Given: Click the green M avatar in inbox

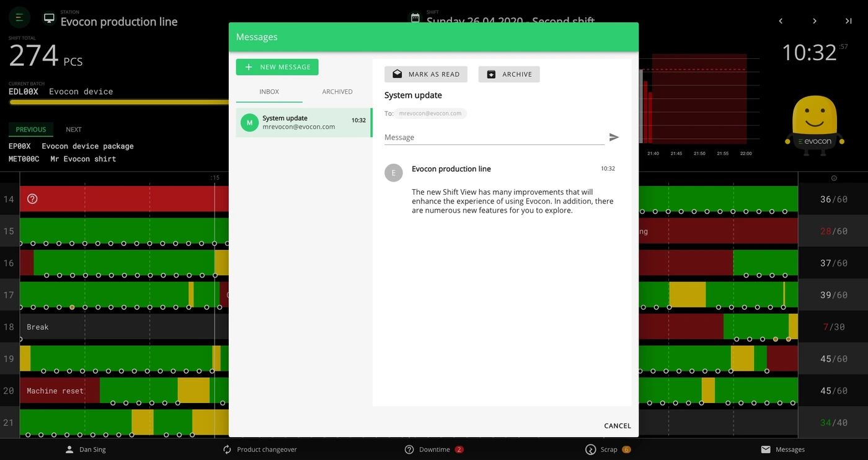Looking at the screenshot, I should [x=249, y=123].
